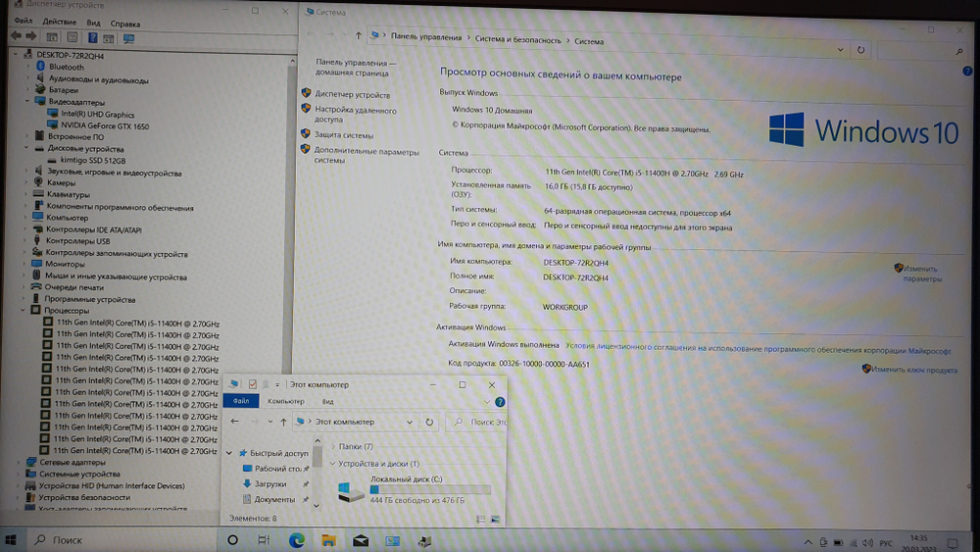Click the Task View icon on taskbar

click(x=264, y=539)
